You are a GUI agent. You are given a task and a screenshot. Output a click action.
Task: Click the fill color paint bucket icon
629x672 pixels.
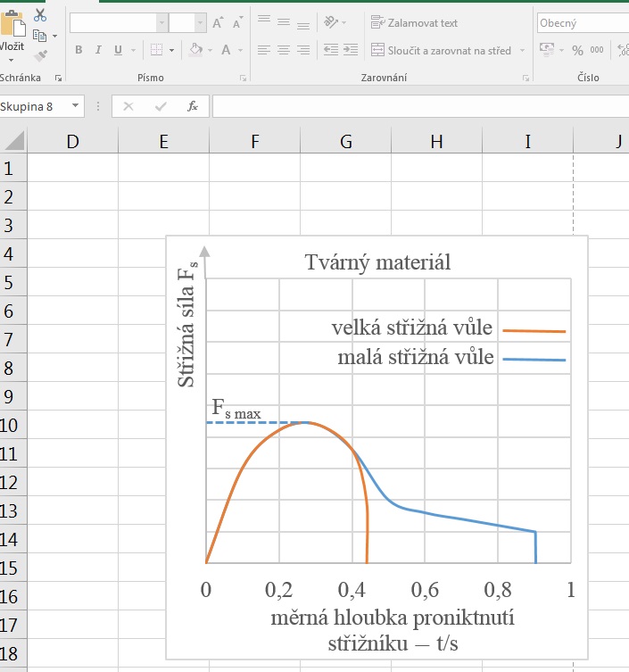tap(195, 50)
